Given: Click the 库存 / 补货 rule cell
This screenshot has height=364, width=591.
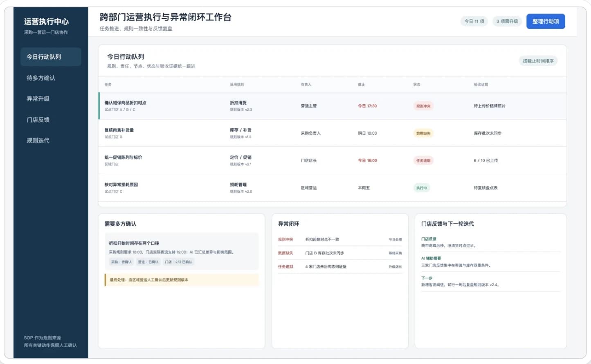Looking at the screenshot, I should pyautogui.click(x=240, y=130).
